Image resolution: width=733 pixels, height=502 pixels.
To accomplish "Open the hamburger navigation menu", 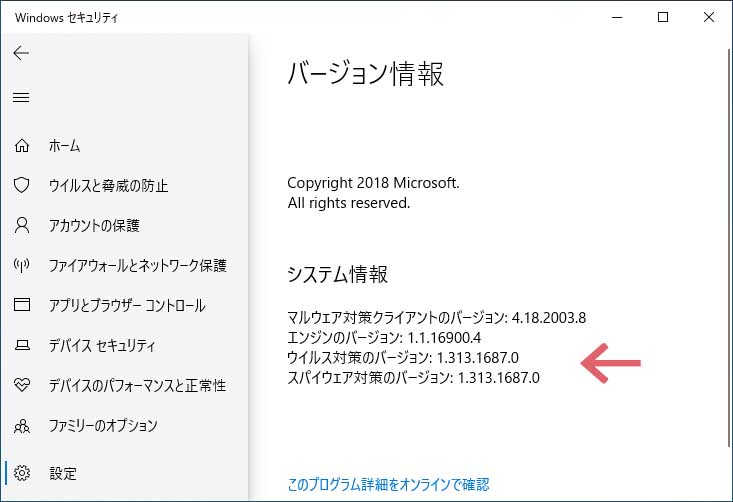I will 21,97.
